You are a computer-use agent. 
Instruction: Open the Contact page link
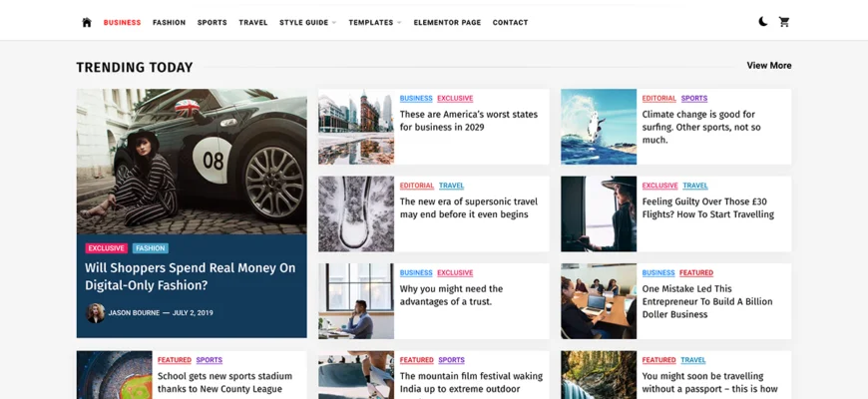point(510,22)
